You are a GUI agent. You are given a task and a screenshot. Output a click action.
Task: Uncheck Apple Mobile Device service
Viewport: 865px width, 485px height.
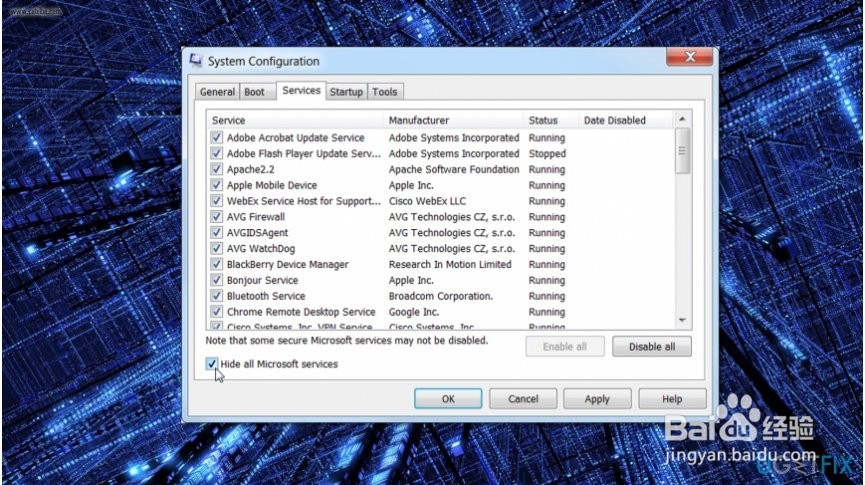[216, 185]
